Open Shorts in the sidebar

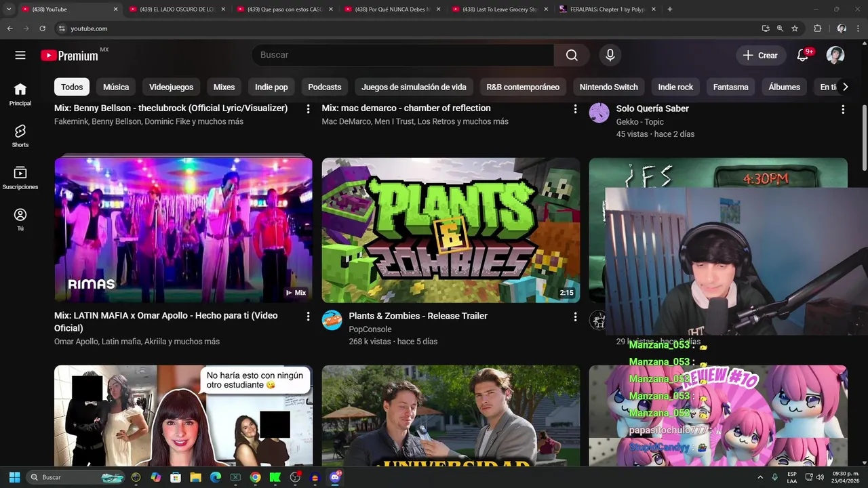pyautogui.click(x=20, y=136)
